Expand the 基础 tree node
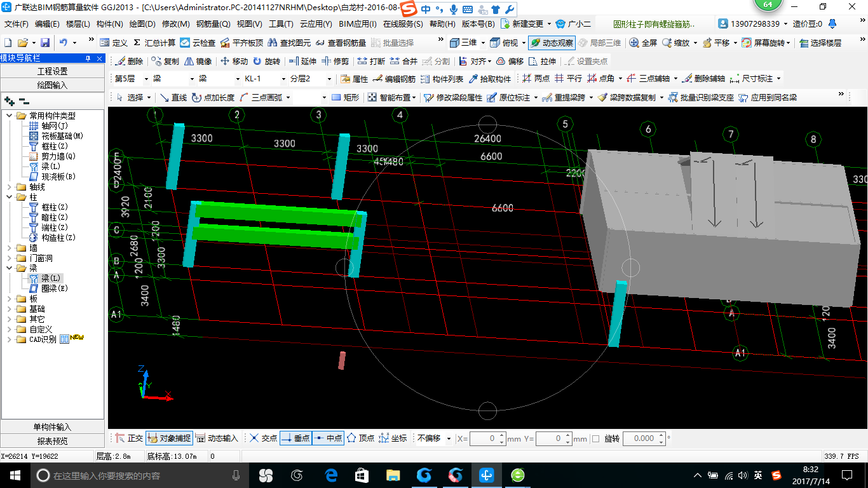Image resolution: width=868 pixels, height=488 pixels. click(x=10, y=309)
